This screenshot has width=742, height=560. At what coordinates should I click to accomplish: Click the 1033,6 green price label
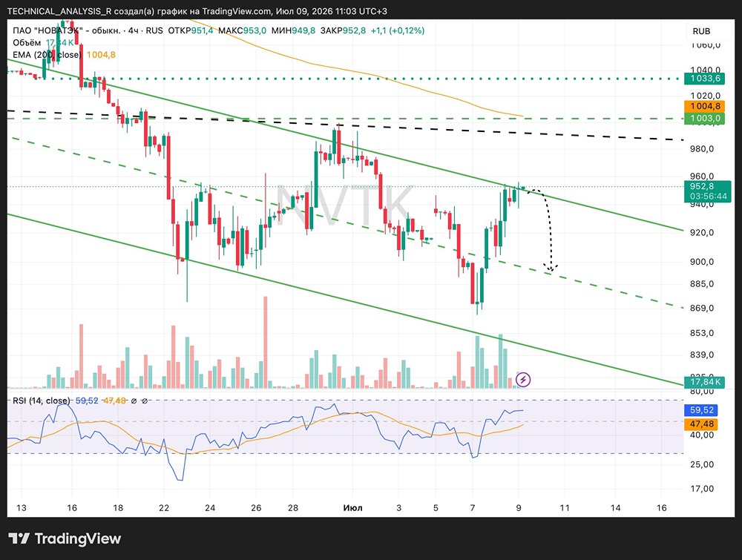(x=705, y=79)
